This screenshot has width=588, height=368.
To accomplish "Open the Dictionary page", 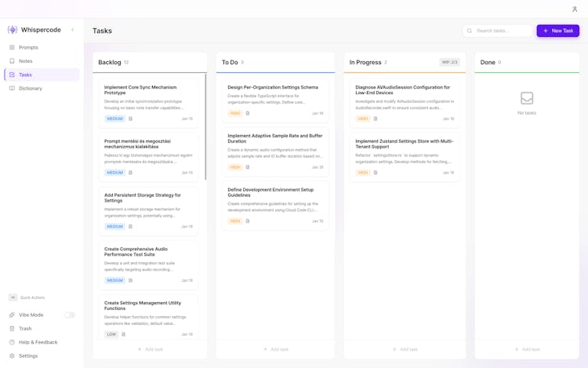I will [x=31, y=89].
